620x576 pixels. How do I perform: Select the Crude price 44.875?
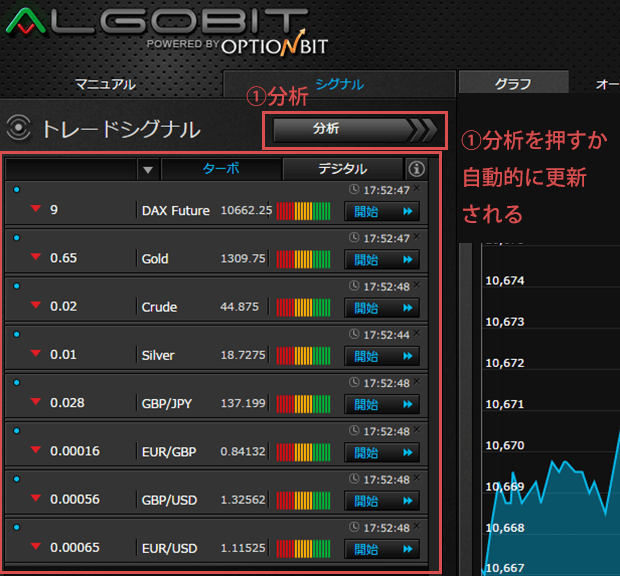(x=239, y=307)
